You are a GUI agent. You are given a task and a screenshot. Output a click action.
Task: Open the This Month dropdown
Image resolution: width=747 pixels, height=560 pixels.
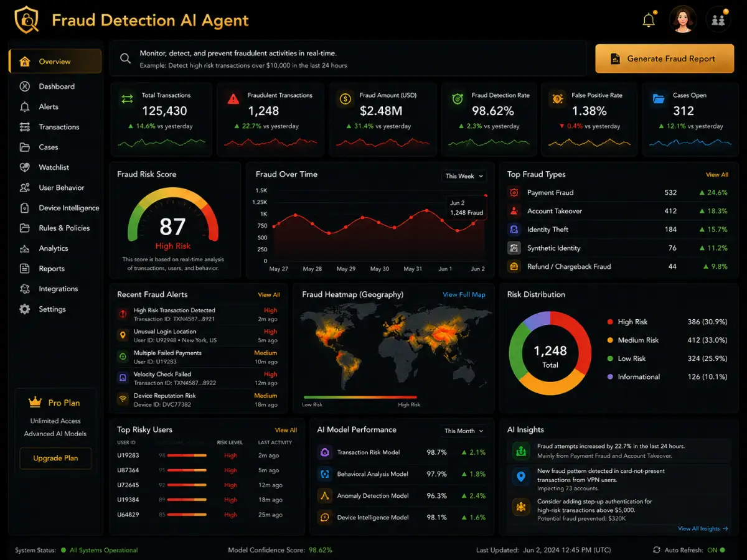464,431
